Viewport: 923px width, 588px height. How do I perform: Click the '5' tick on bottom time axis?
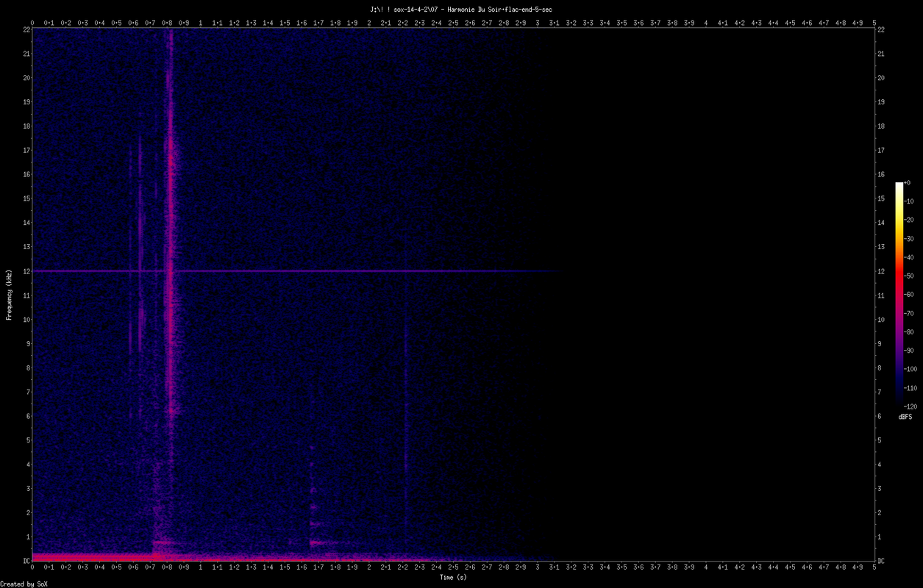pyautogui.click(x=874, y=567)
